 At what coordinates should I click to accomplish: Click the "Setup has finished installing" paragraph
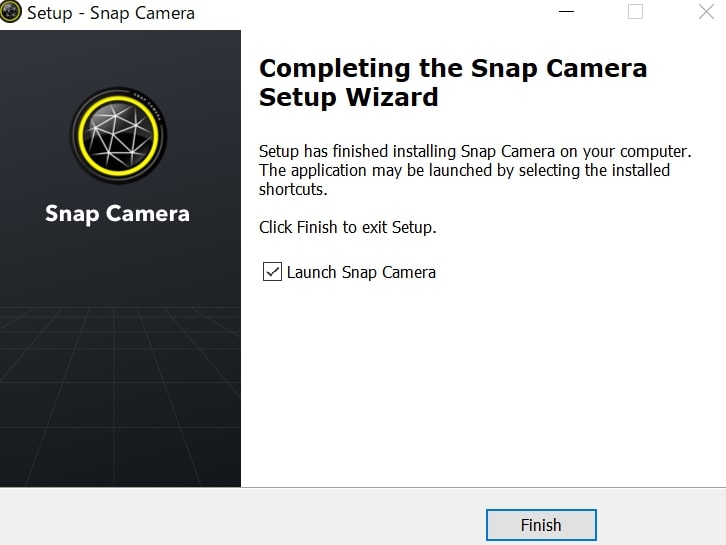point(475,170)
